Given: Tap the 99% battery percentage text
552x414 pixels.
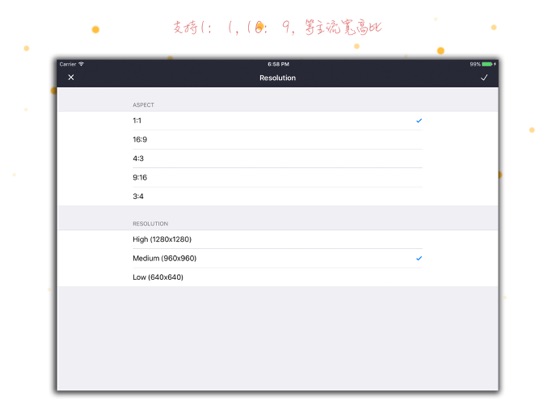Looking at the screenshot, I should (475, 64).
